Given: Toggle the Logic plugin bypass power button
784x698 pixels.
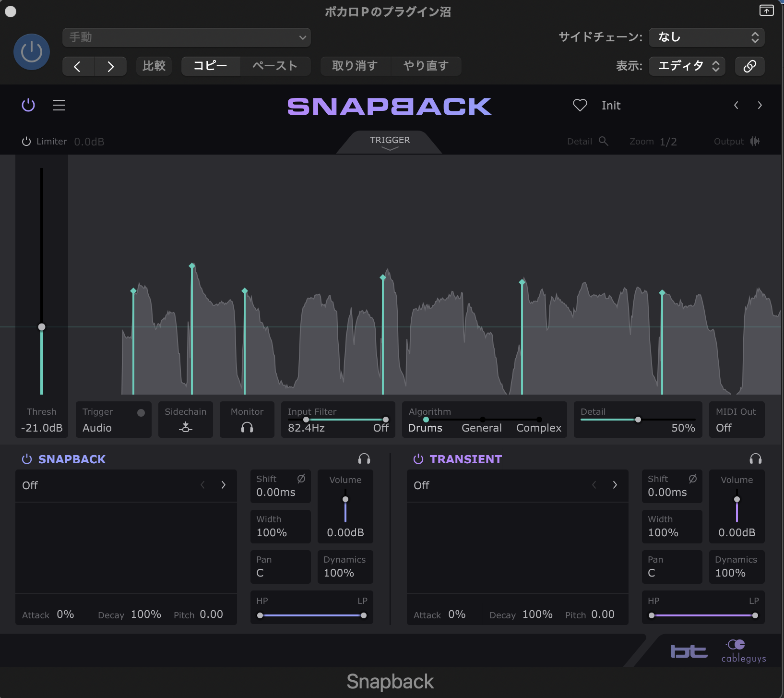Looking at the screenshot, I should 32,52.
